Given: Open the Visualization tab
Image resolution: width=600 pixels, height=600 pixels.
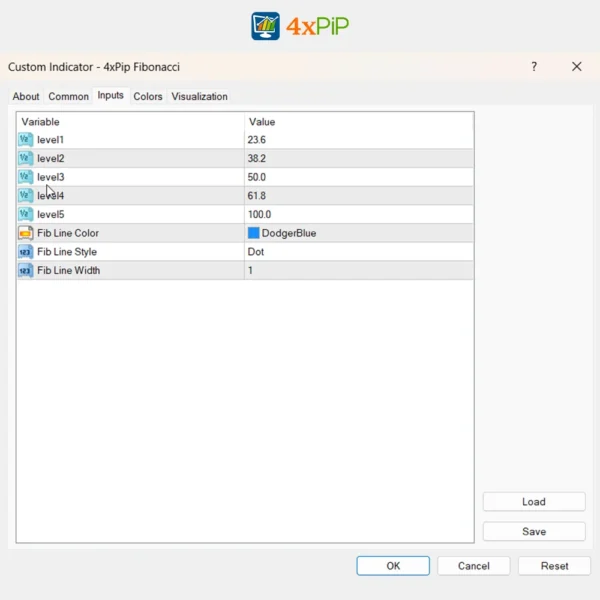Looking at the screenshot, I should [x=199, y=97].
